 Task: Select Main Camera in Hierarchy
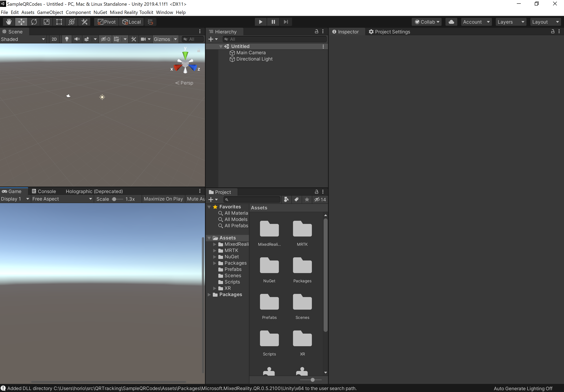click(251, 52)
